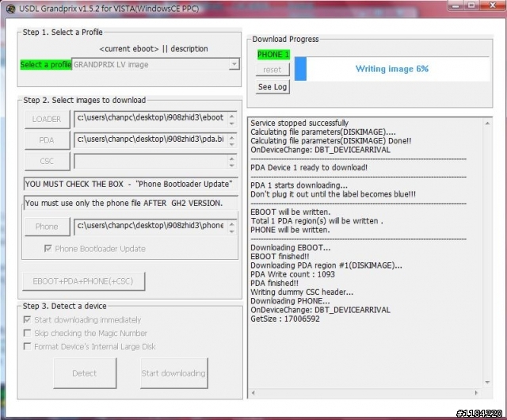507x420 pixels.
Task: Click the PDA file button
Action: 48,140
